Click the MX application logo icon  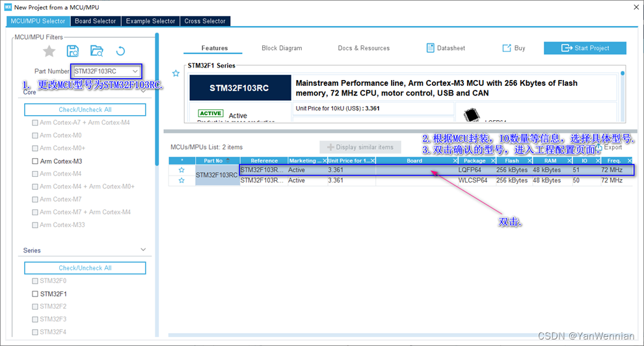pos(8,7)
